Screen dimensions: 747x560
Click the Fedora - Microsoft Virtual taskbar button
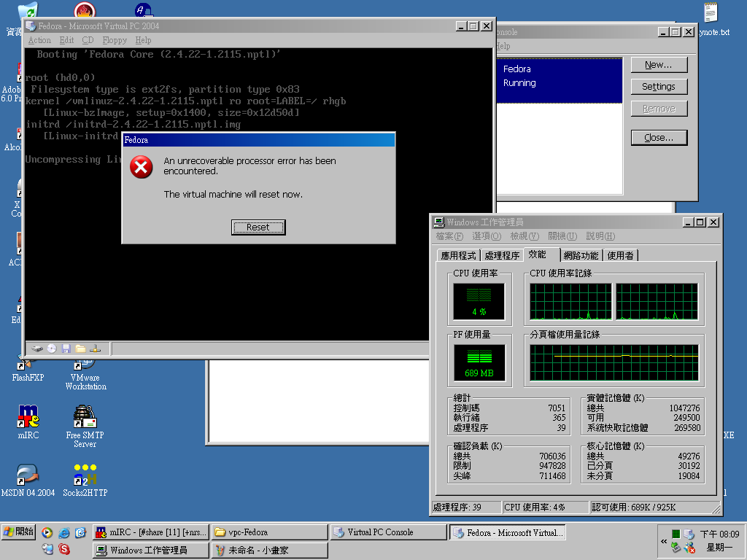point(508,532)
